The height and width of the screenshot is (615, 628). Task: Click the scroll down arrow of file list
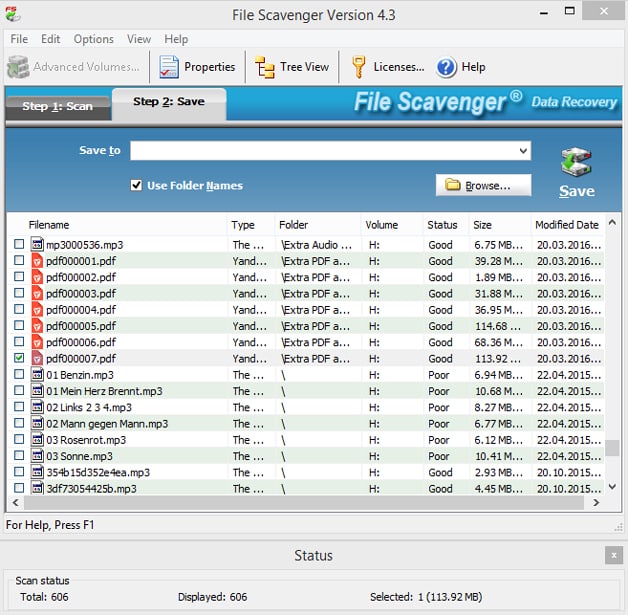[x=612, y=487]
